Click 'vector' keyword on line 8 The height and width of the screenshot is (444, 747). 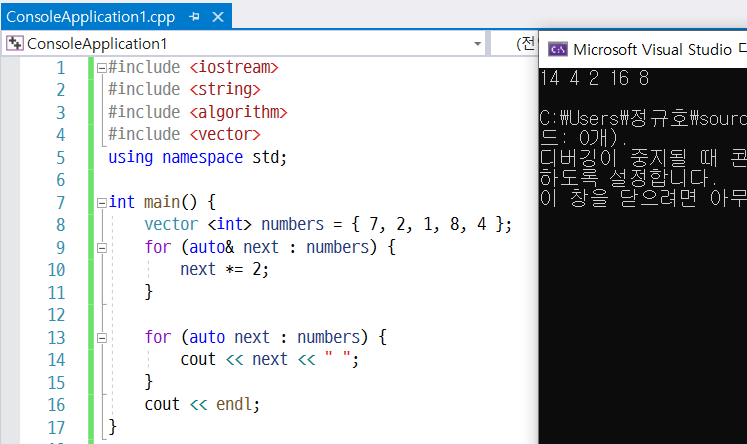coord(171,224)
